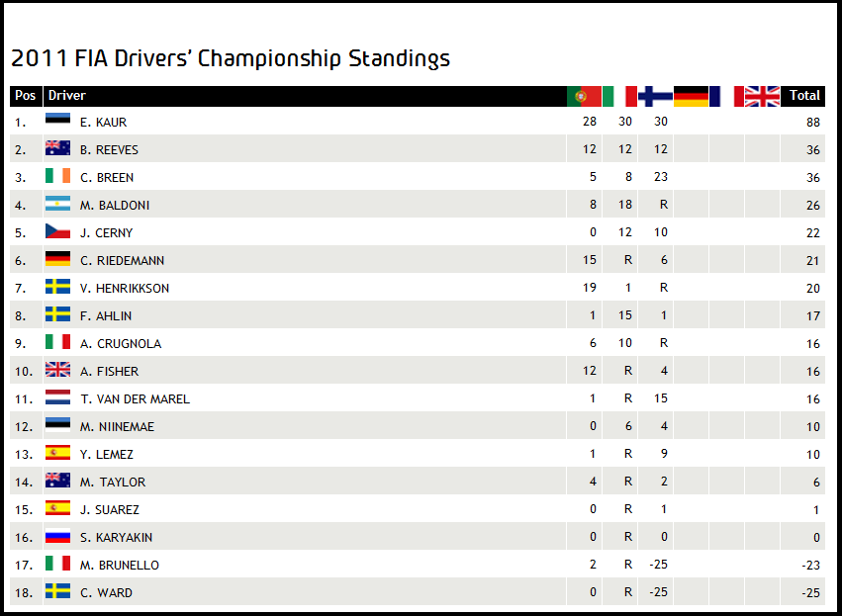Click the Germany flag column header
The image size is (842, 616).
pos(691,96)
